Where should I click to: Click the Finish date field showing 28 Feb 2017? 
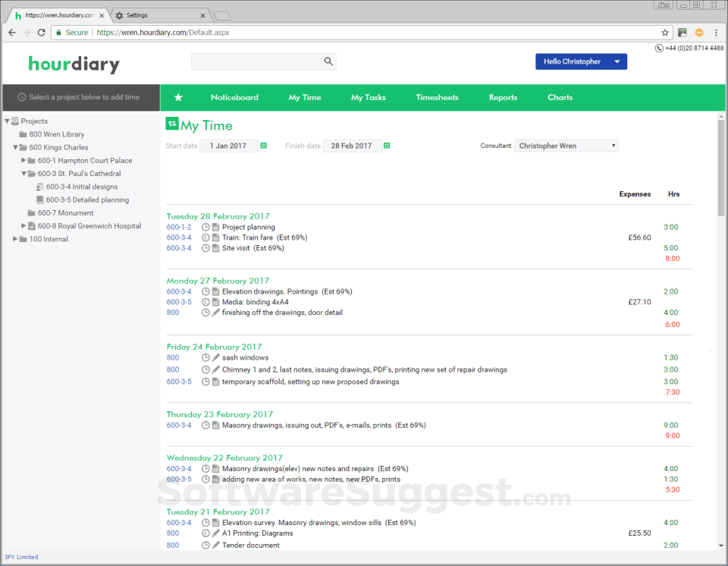tap(352, 146)
